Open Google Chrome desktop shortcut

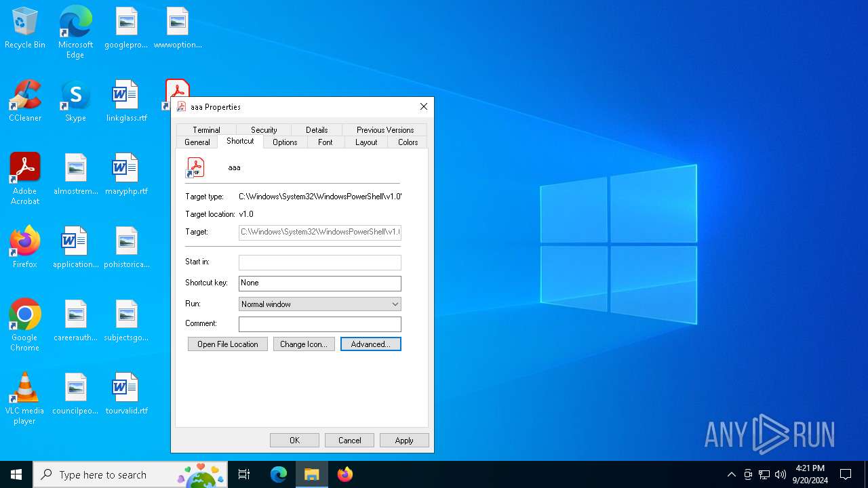(x=25, y=325)
